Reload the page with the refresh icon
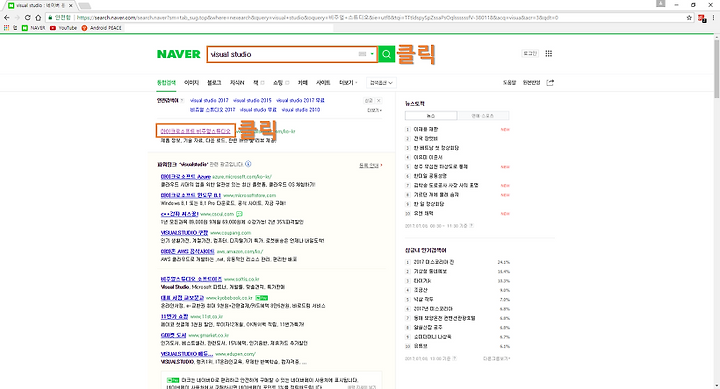Screen dimensions: 720x389 28,17
